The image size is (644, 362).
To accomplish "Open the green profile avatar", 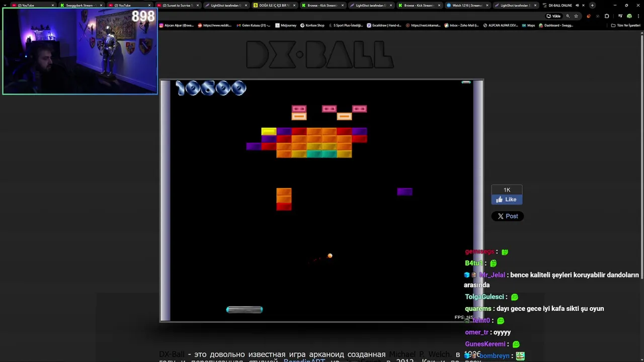I will coord(629,16).
